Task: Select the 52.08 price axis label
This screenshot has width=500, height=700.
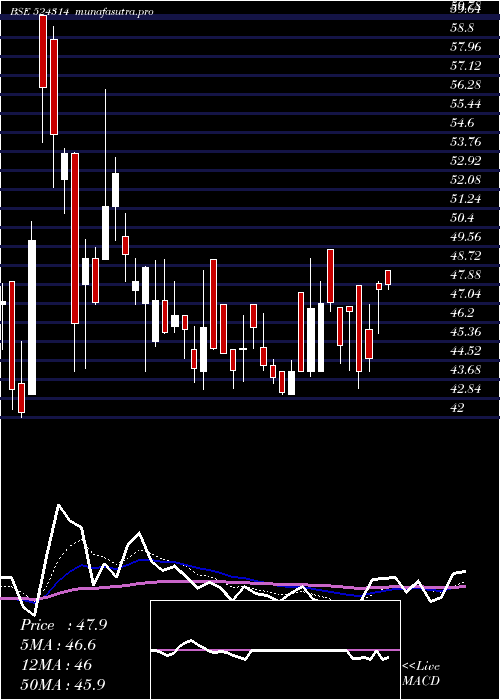Action: click(466, 180)
